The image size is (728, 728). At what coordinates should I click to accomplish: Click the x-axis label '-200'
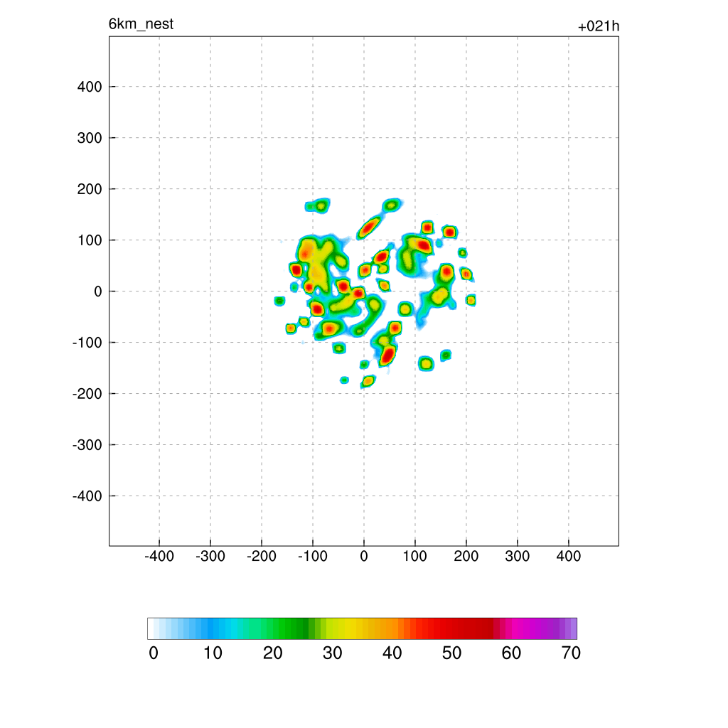click(262, 556)
